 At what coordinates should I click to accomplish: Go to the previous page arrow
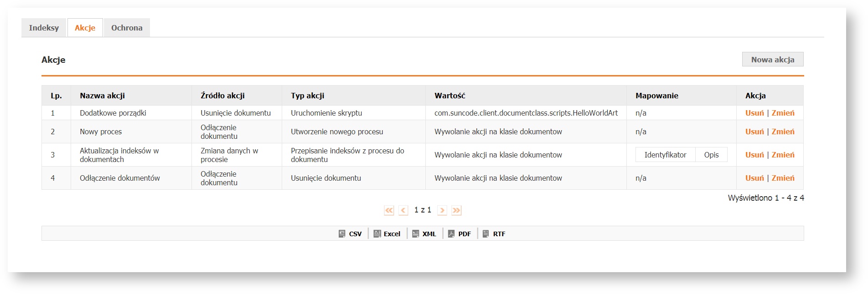click(403, 210)
